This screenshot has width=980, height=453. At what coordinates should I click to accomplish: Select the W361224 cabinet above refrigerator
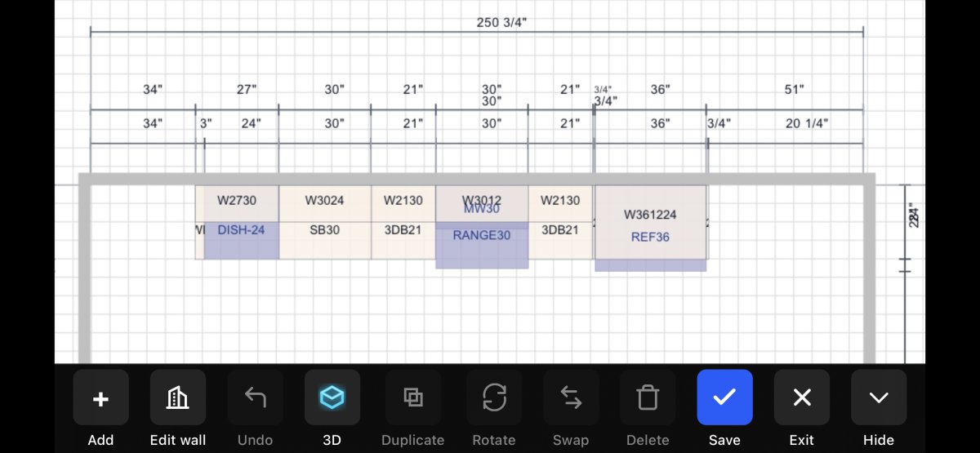point(650,215)
